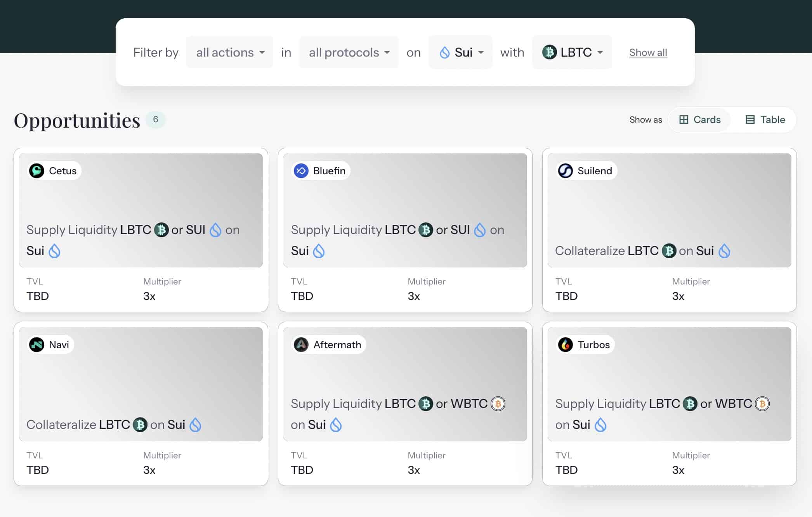The width and height of the screenshot is (812, 517).
Task: Click the LBTC coin icon in Suilend card
Action: [669, 251]
